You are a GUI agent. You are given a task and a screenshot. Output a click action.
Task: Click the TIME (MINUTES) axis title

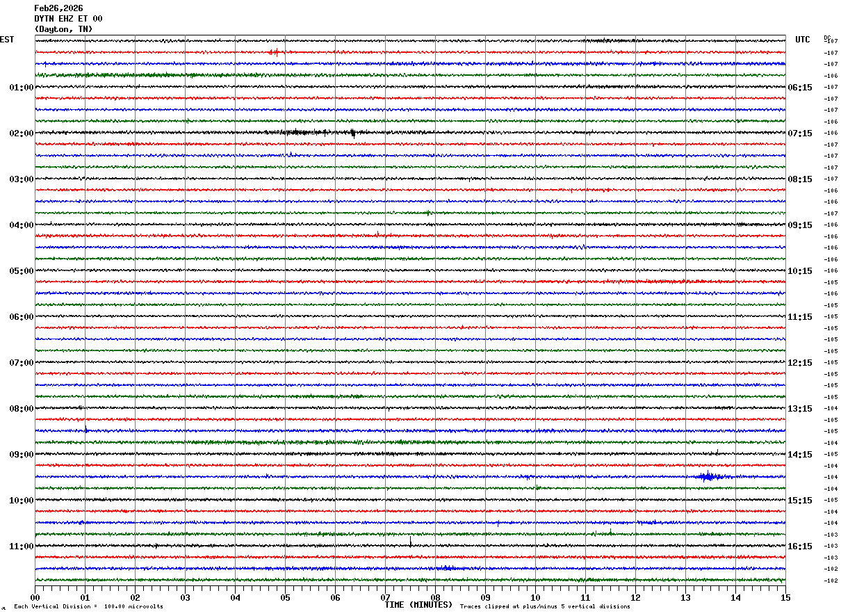pos(418,605)
